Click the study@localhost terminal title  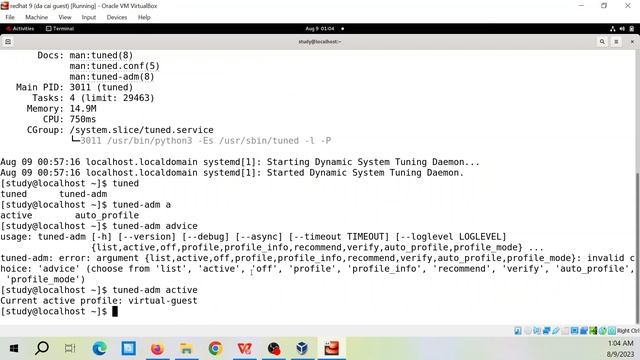pyautogui.click(x=320, y=42)
